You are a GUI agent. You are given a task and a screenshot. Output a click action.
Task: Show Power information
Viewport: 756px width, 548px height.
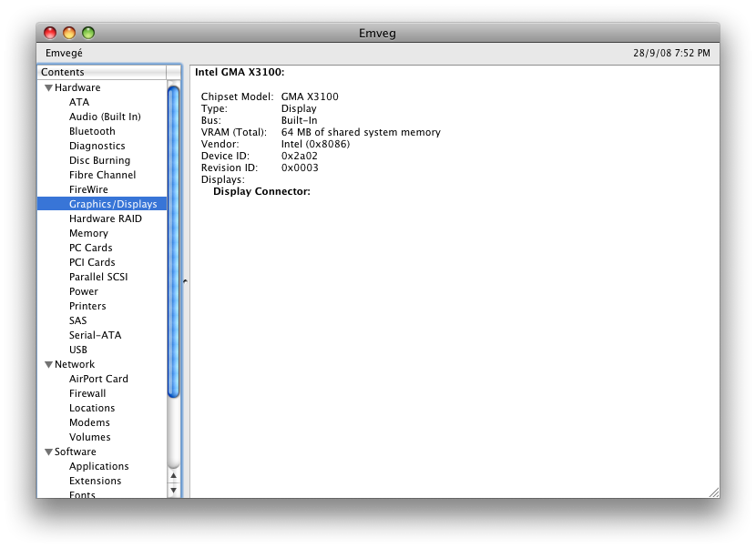84,291
